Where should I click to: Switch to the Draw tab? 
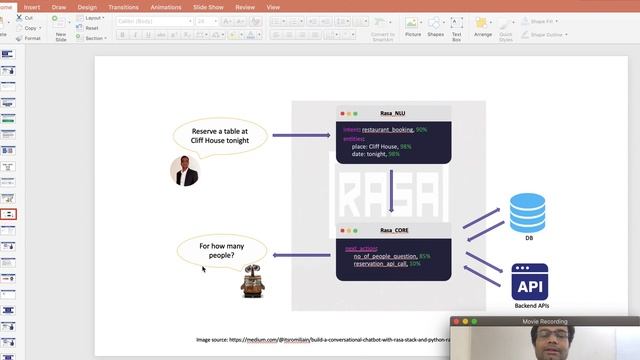[x=59, y=7]
